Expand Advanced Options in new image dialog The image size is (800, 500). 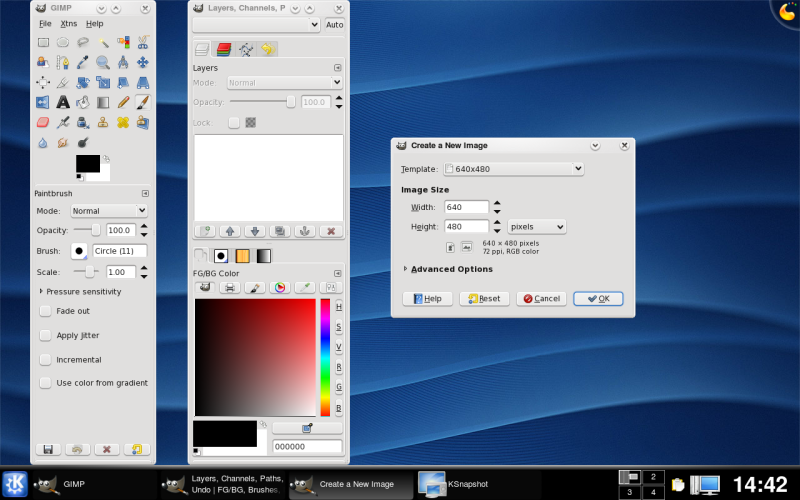(406, 268)
